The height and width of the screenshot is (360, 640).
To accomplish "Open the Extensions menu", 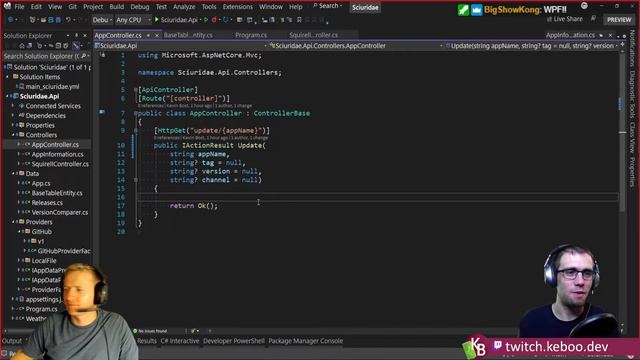I will (238, 7).
